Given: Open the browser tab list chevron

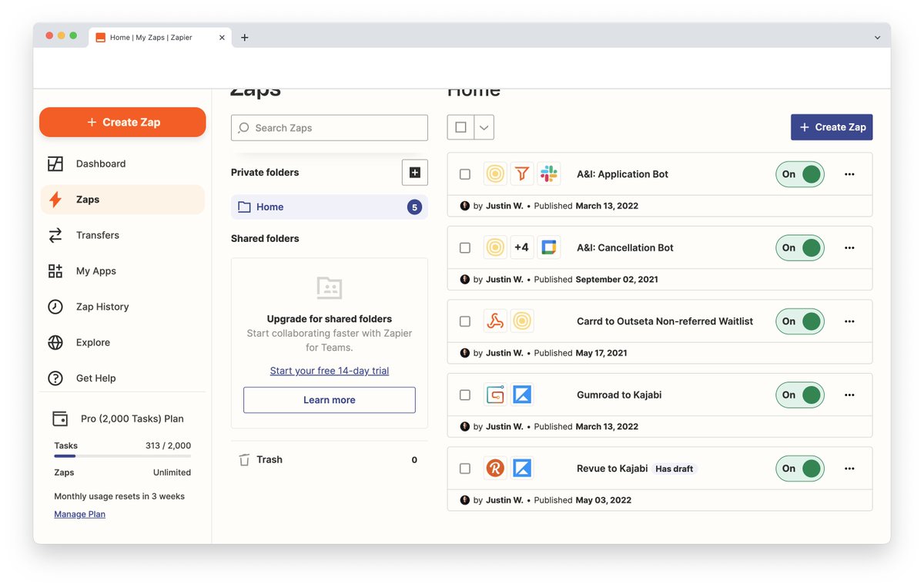Looking at the screenshot, I should coord(877,37).
